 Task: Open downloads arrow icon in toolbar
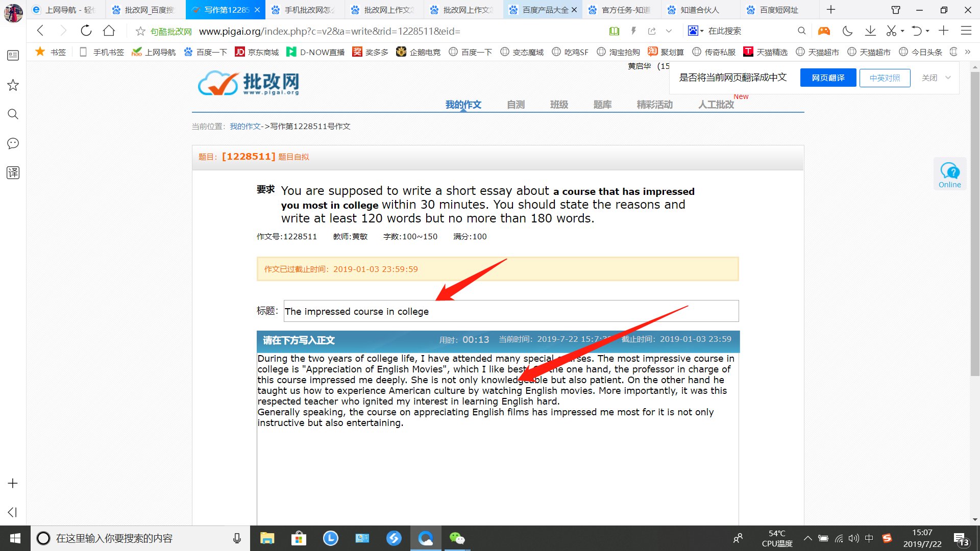pos(870,31)
